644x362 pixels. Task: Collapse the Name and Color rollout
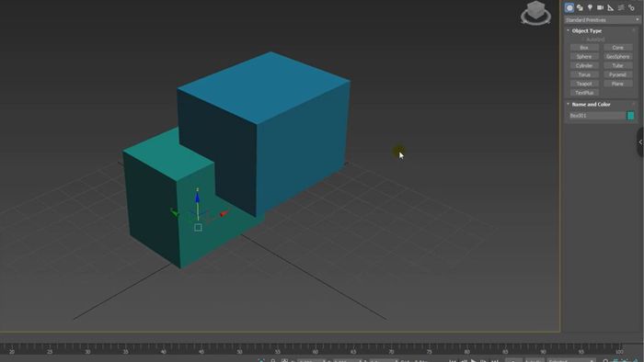click(591, 104)
